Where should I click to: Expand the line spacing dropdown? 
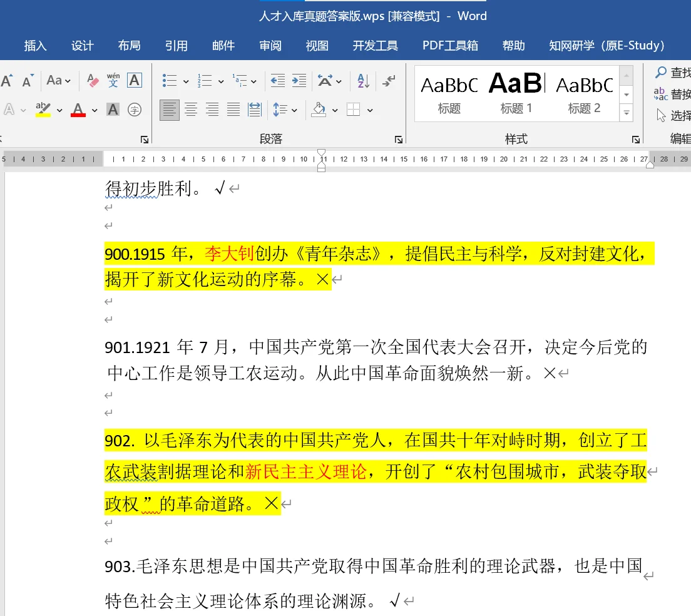pos(294,109)
